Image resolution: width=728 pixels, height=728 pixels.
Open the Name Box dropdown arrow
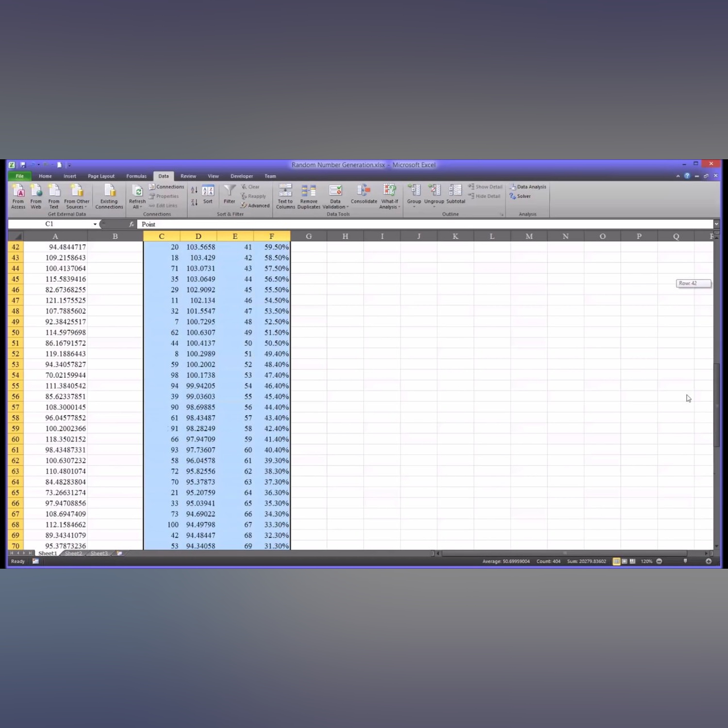click(95, 224)
